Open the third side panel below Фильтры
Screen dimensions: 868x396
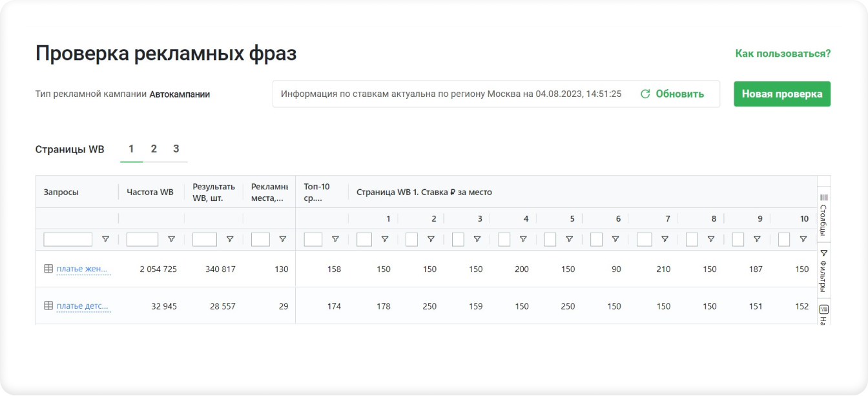[x=823, y=313]
